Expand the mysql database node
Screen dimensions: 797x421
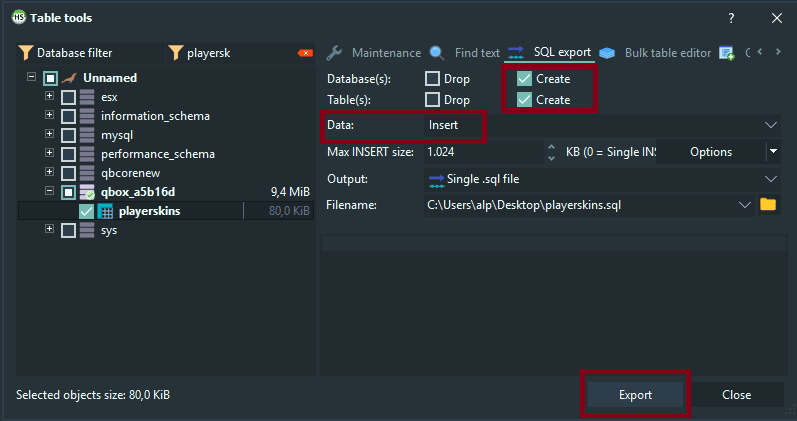pyautogui.click(x=49, y=134)
